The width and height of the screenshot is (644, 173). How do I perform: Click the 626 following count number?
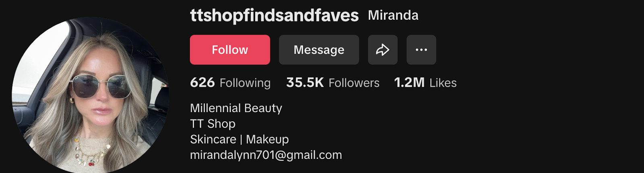point(202,82)
